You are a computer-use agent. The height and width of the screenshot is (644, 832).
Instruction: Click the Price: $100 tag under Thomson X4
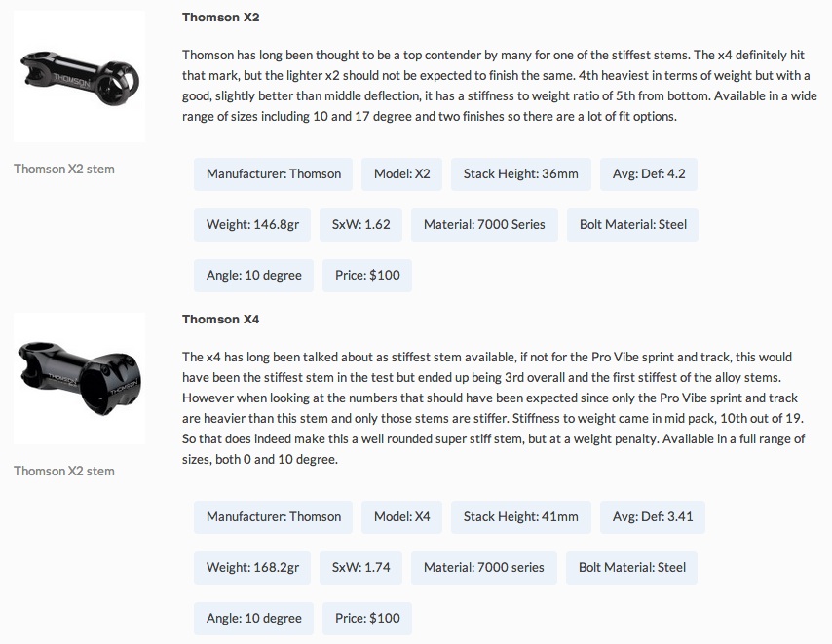367,619
